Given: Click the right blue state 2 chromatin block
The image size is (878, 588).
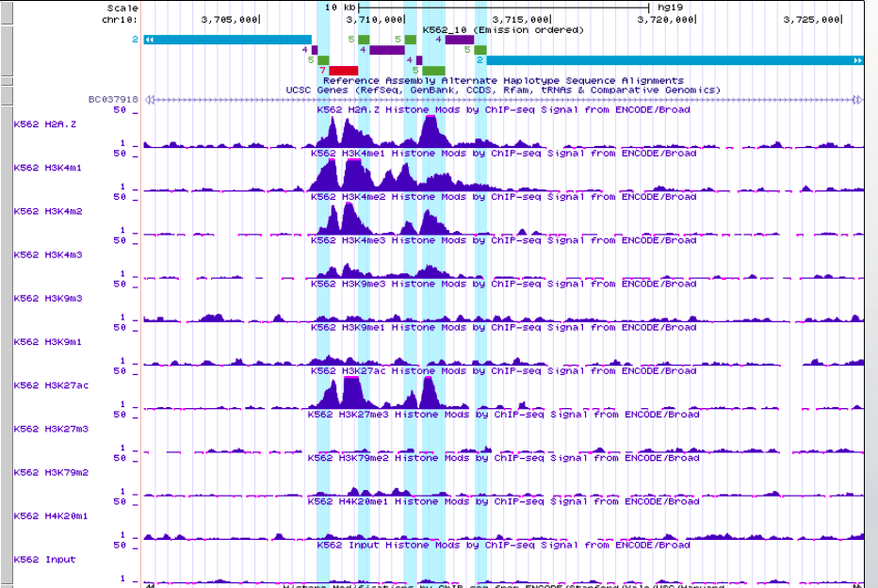Looking at the screenshot, I should pyautogui.click(x=675, y=60).
